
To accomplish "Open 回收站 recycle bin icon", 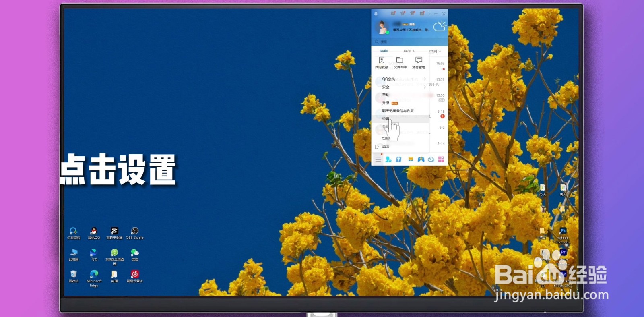I will (73, 277).
